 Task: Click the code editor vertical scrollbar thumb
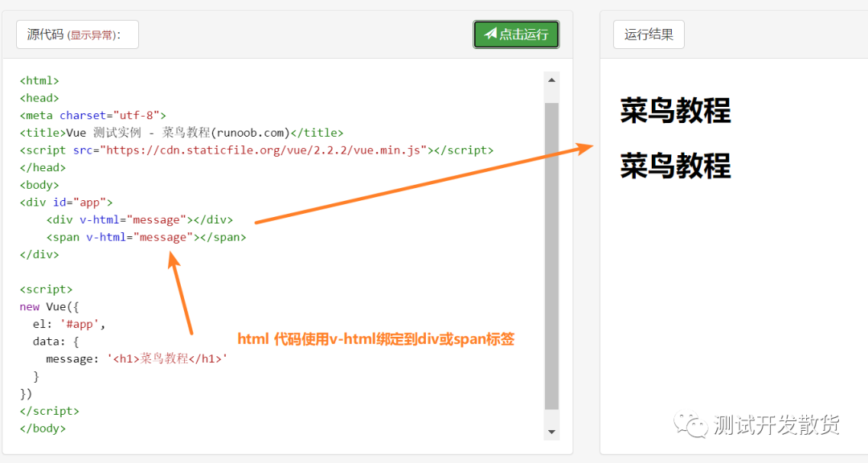click(x=551, y=256)
